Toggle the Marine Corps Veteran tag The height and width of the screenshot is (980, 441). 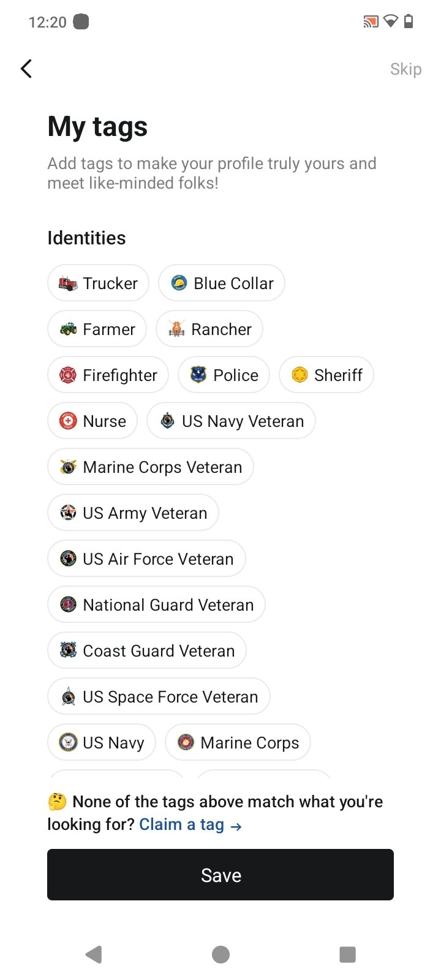tap(151, 467)
